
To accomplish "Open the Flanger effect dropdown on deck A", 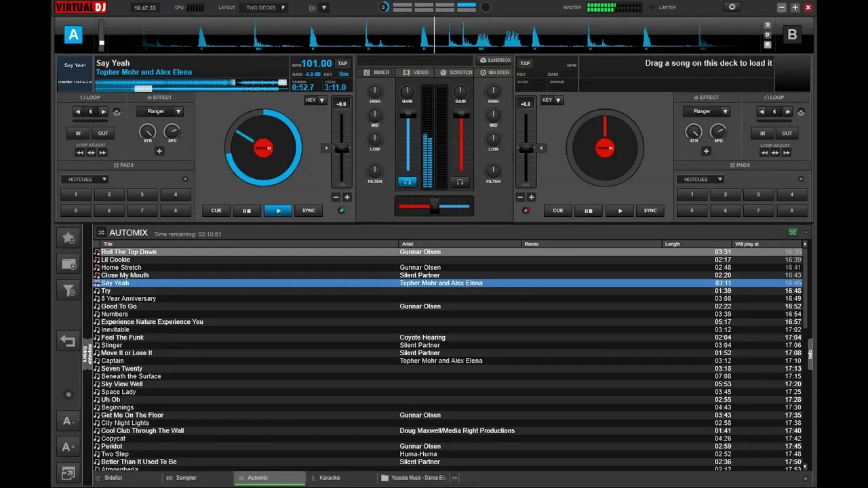I will click(x=160, y=111).
